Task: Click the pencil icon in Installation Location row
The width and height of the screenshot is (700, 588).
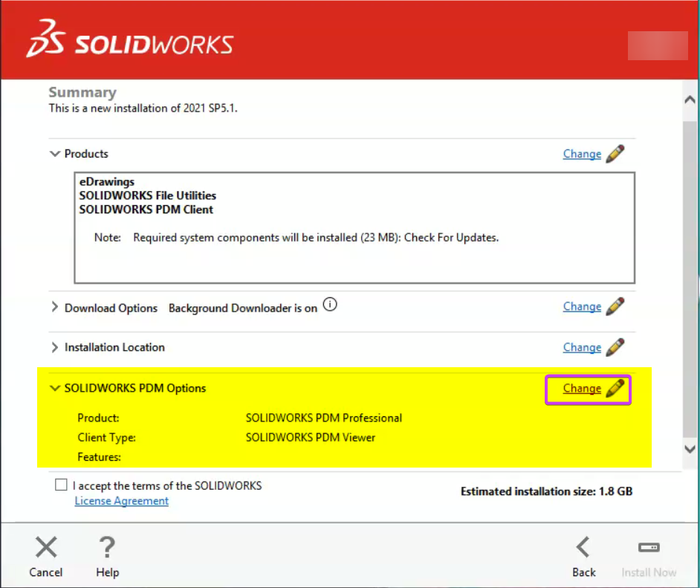Action: [615, 347]
